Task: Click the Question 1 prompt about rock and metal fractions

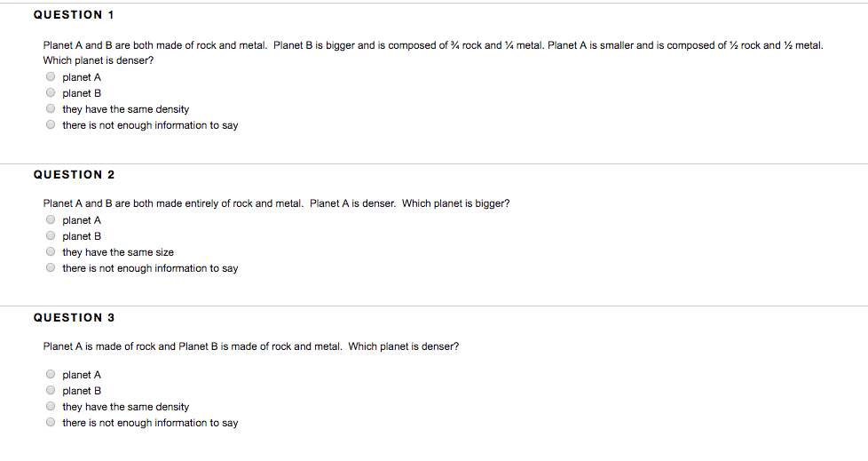Action: point(433,52)
